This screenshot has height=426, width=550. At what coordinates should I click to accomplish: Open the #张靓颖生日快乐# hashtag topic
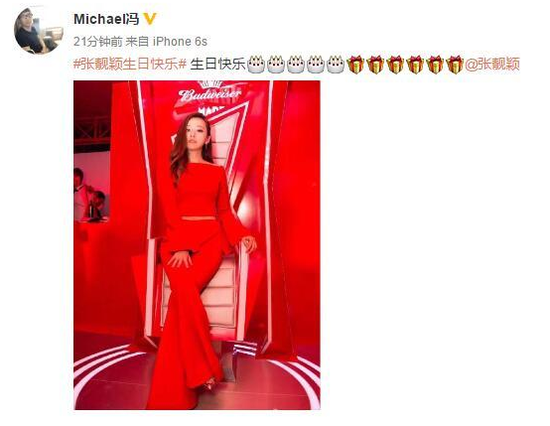point(130,65)
